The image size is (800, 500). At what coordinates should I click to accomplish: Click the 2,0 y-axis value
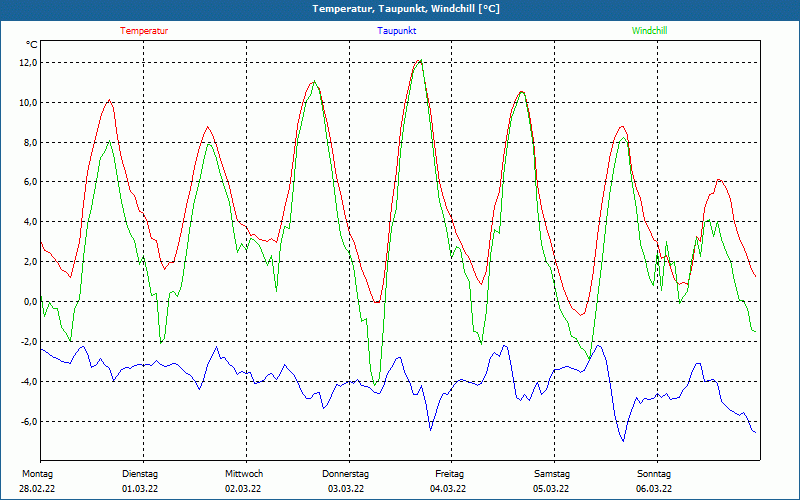tap(31, 262)
